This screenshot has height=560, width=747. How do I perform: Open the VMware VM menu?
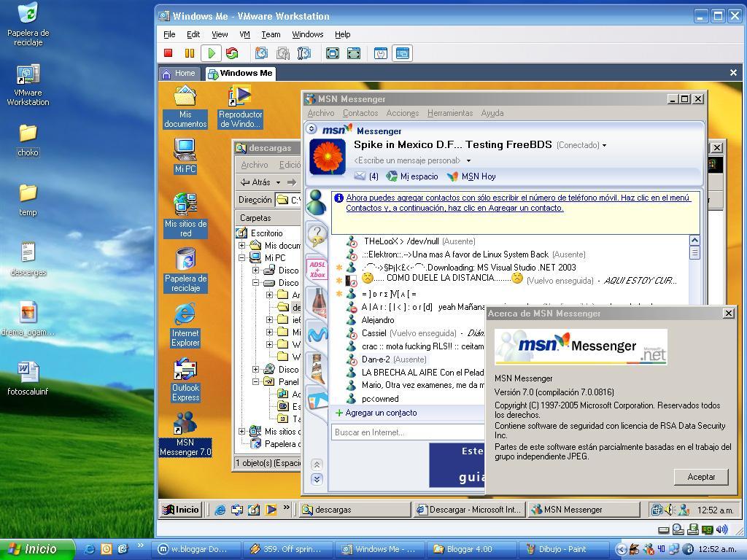click(245, 34)
